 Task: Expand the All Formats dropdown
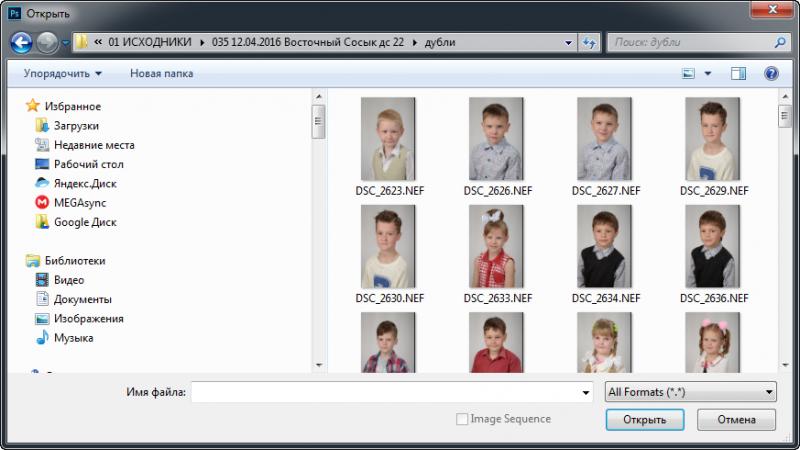click(690, 392)
